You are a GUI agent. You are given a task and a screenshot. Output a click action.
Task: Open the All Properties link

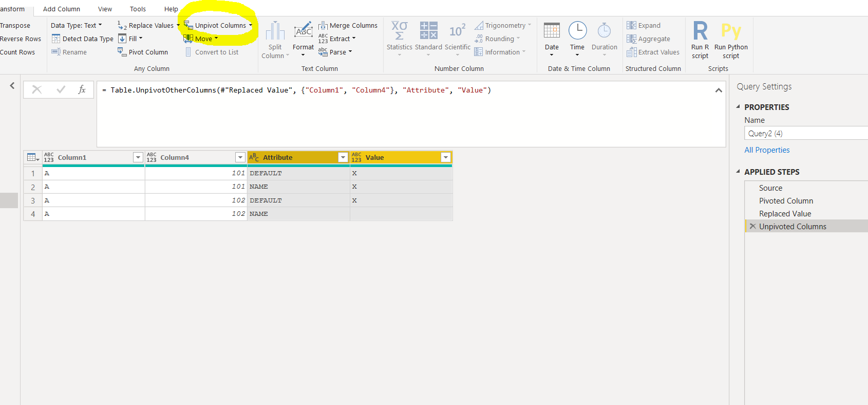coord(767,150)
